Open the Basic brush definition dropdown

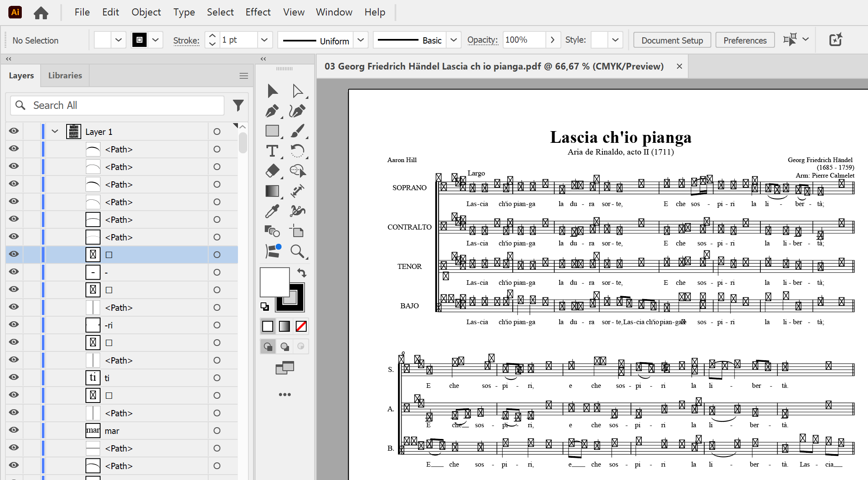point(453,40)
